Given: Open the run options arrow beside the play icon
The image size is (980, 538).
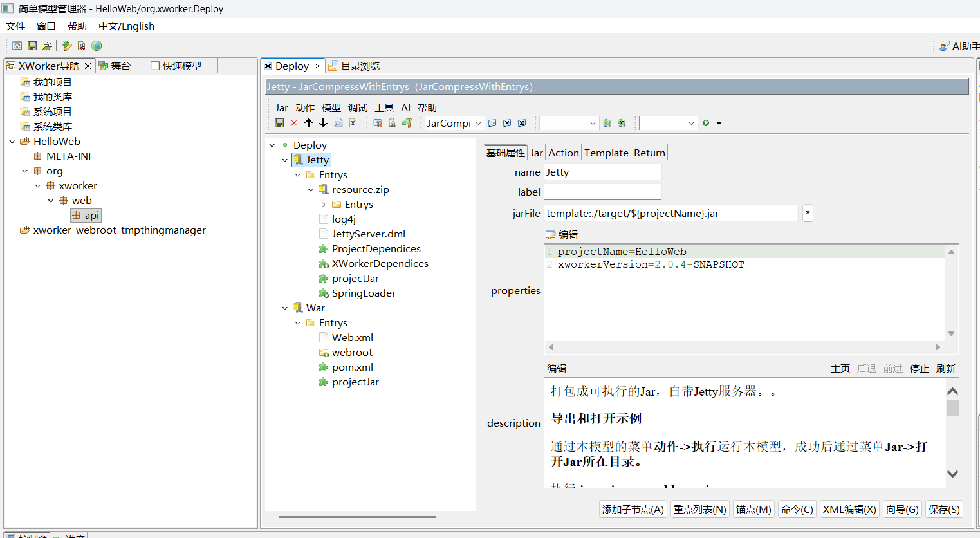Looking at the screenshot, I should (x=719, y=123).
